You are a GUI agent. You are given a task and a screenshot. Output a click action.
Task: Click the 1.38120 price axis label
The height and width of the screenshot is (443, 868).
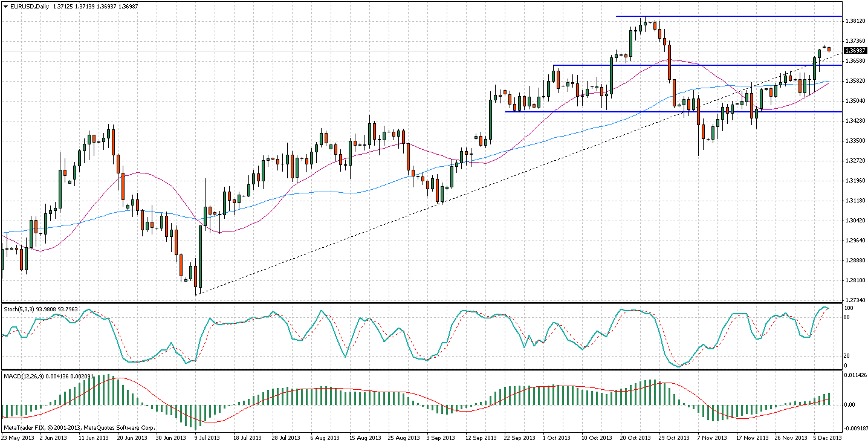click(x=855, y=21)
